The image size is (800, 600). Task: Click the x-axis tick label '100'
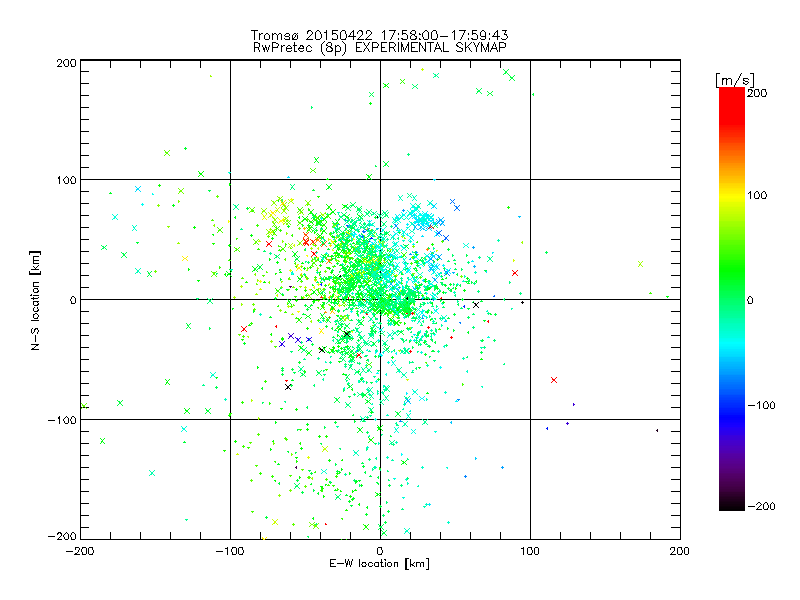(530, 551)
